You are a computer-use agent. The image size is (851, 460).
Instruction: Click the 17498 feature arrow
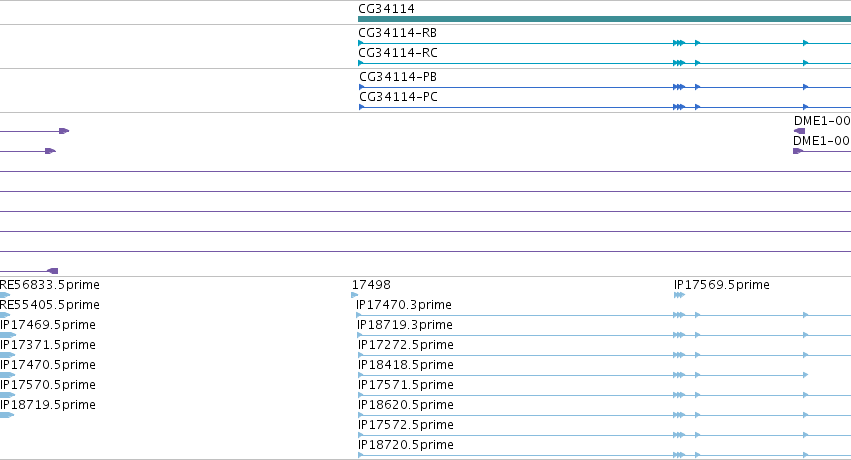point(354,295)
